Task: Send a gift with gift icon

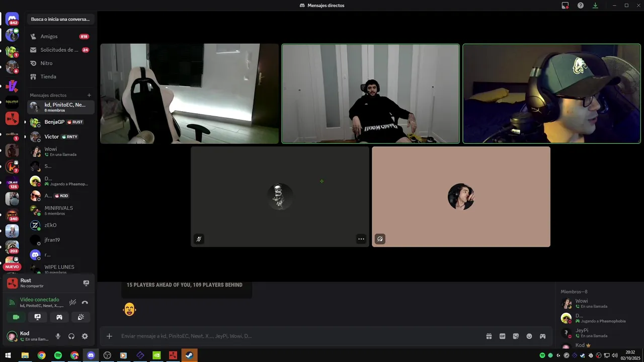Action: (x=489, y=336)
